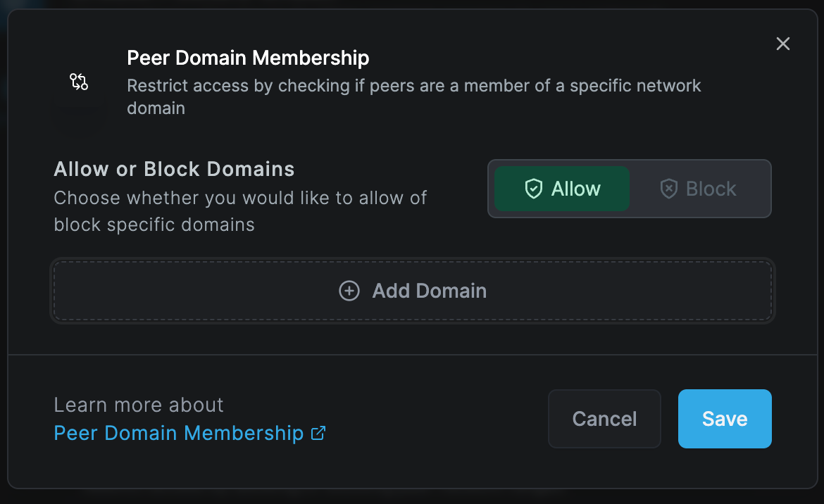Open the Peer Domain Membership documentation link
Viewport: 824px width, 504px height.
(x=179, y=433)
